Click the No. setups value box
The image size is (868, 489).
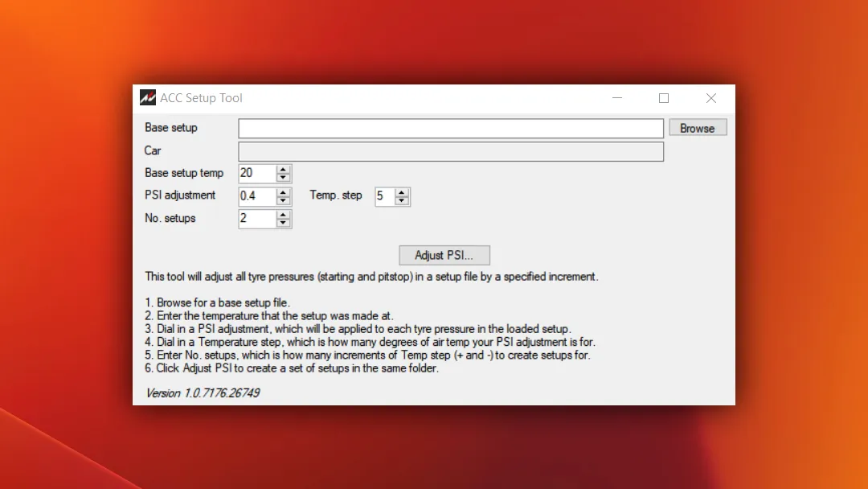(x=256, y=219)
